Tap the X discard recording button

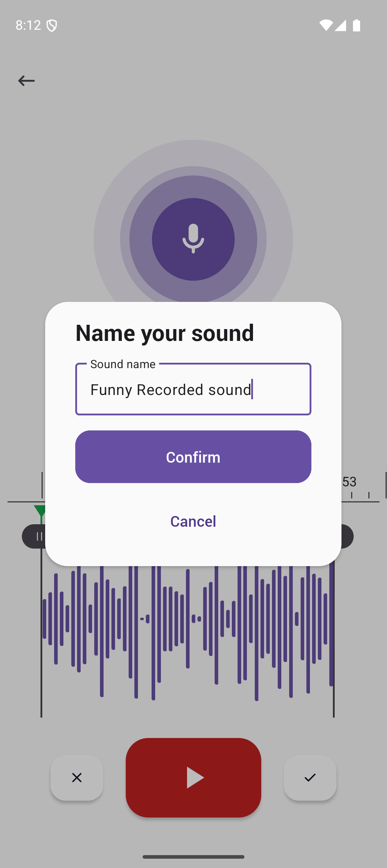coord(77,777)
